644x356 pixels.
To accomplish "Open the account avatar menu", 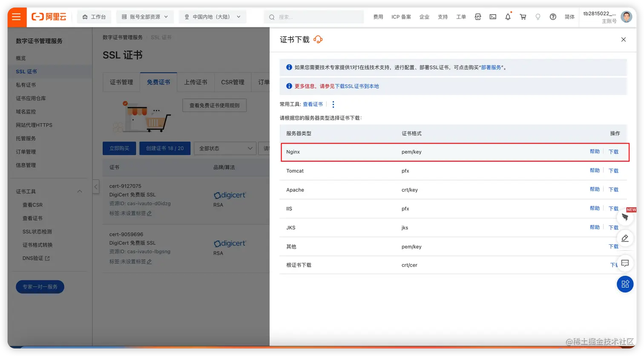I will coord(627,17).
